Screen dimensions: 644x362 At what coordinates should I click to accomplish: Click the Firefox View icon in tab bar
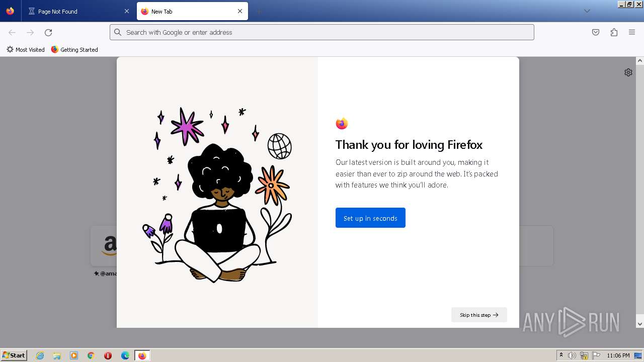[x=10, y=11]
